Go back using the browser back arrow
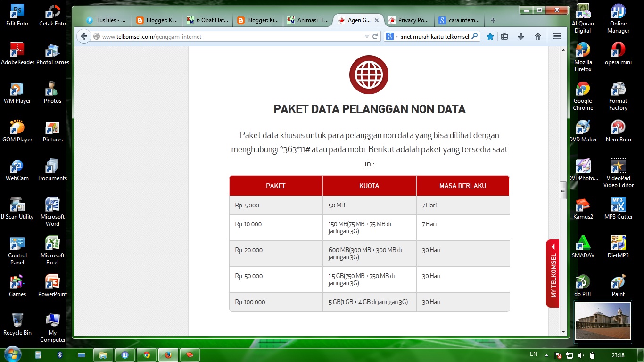644x362 pixels. tap(84, 36)
